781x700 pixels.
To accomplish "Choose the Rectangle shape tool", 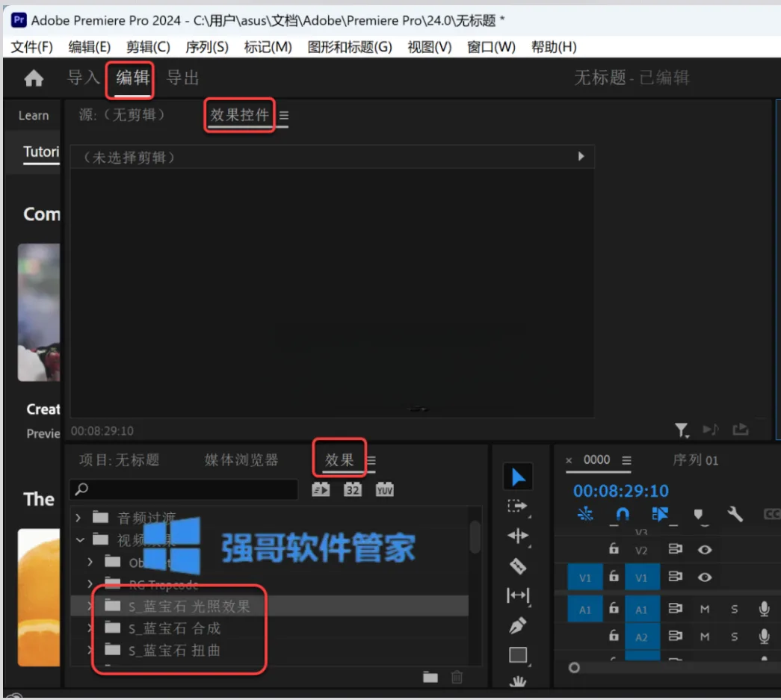I will point(518,655).
